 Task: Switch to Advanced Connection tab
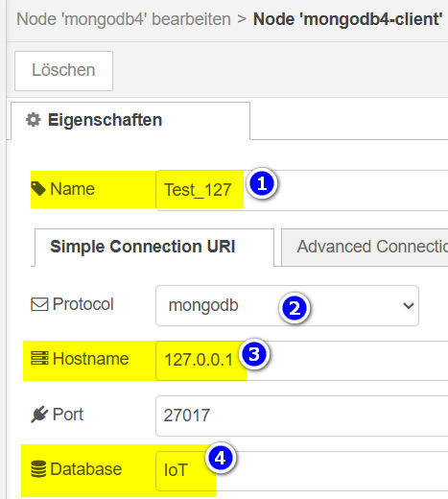(365, 247)
